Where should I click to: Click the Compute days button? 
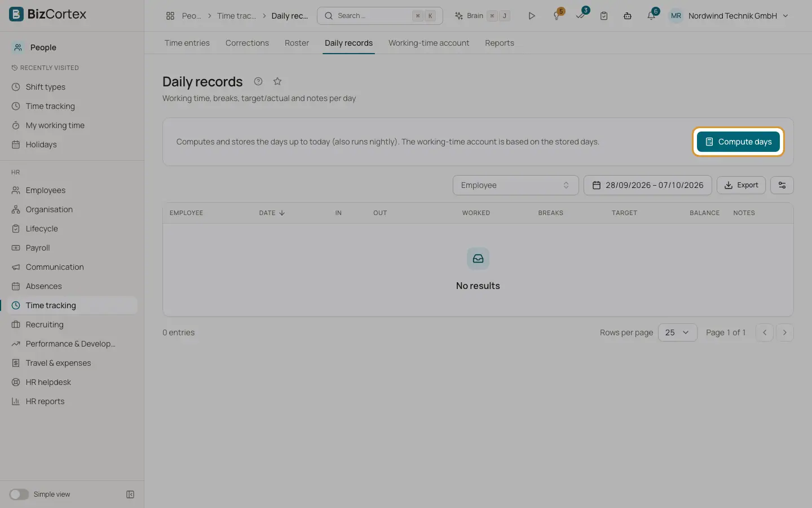pos(738,142)
